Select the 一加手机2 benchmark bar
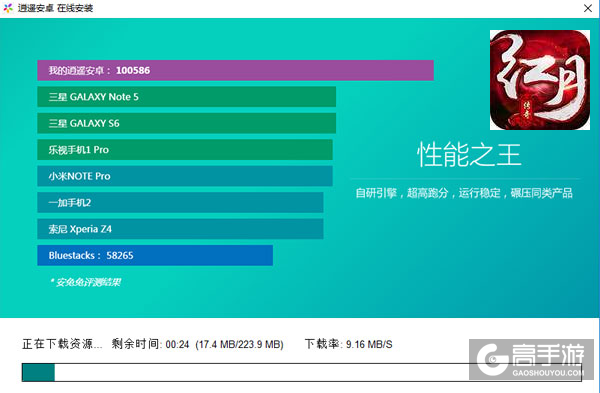Screen dimensions: 600x393 [180, 202]
